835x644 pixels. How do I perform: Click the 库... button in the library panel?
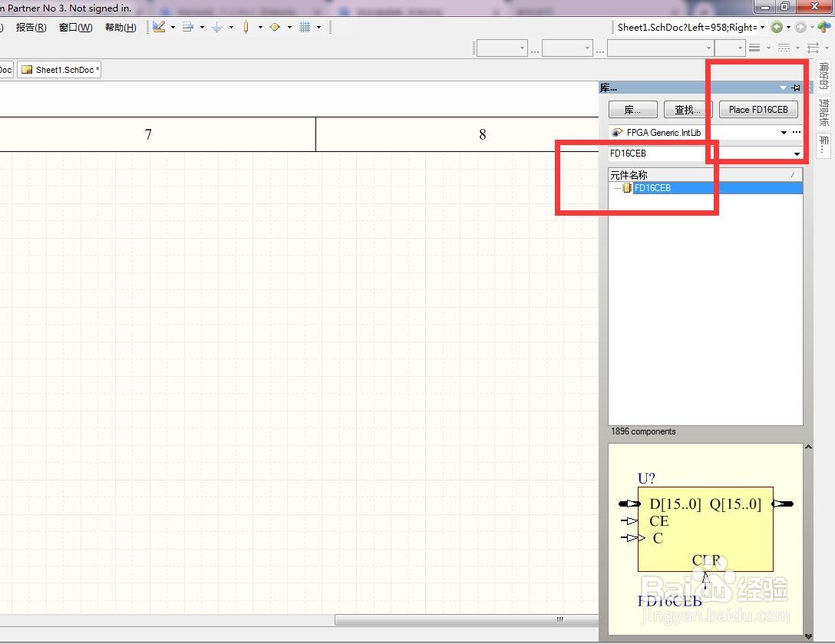[632, 110]
